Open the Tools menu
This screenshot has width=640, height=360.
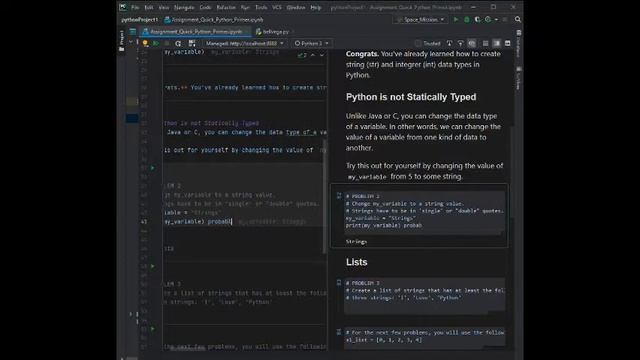click(x=261, y=7)
